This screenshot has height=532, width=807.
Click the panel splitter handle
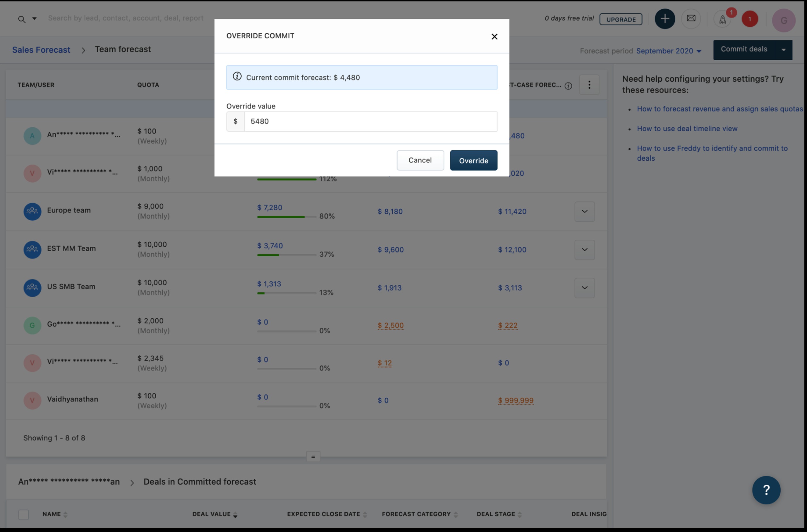point(313,457)
